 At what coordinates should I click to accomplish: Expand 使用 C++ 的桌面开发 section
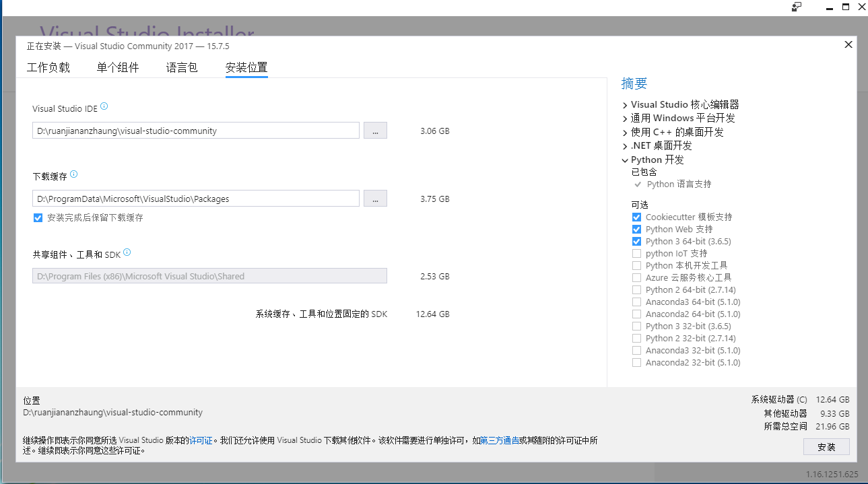[625, 133]
